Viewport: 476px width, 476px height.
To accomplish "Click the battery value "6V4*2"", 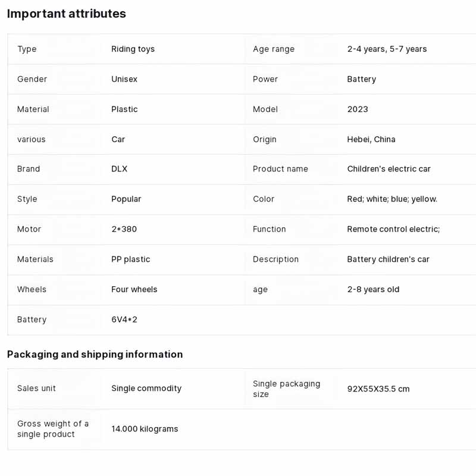I will [124, 320].
